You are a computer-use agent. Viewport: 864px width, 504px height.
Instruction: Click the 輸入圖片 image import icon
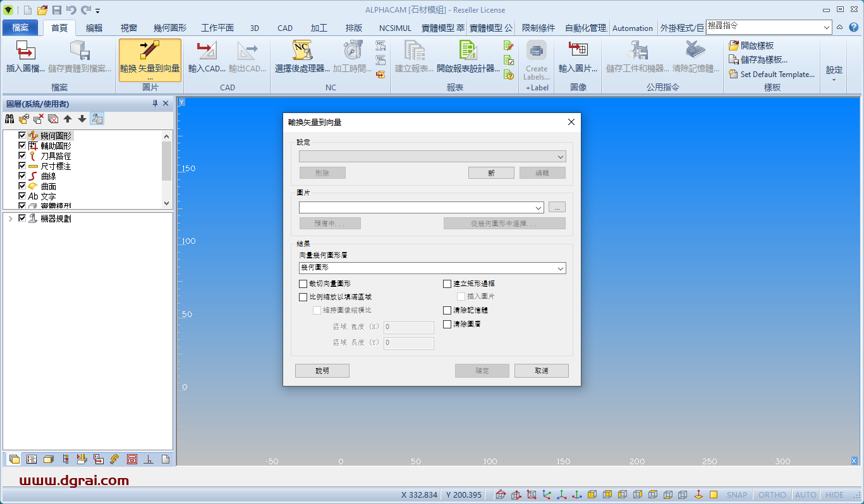pyautogui.click(x=578, y=51)
